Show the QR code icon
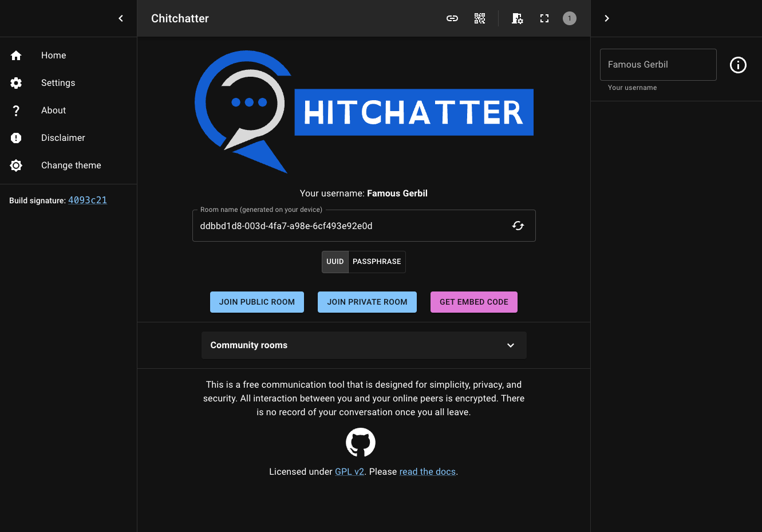Screen dimensions: 762x532 [x=480, y=18]
